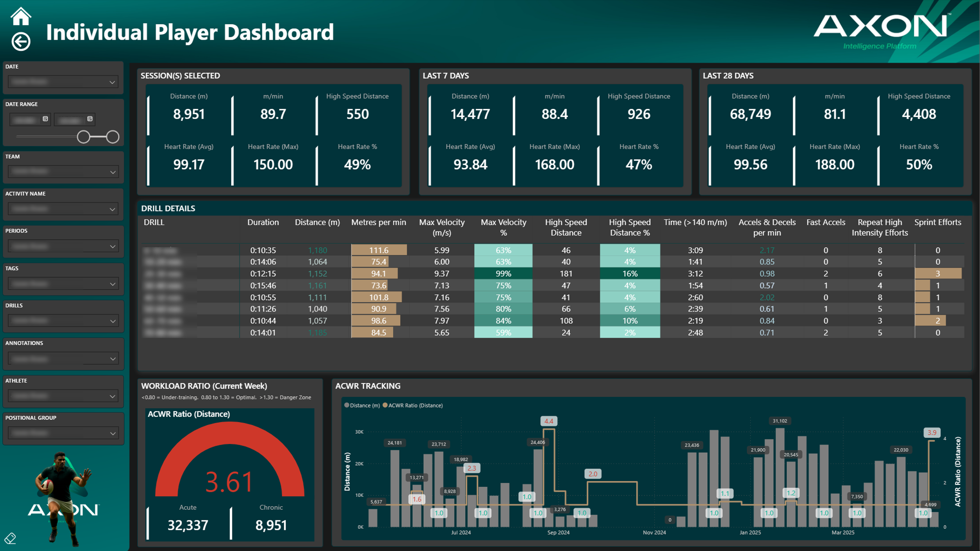
Task: Click the Metres per min column header
Action: [378, 222]
